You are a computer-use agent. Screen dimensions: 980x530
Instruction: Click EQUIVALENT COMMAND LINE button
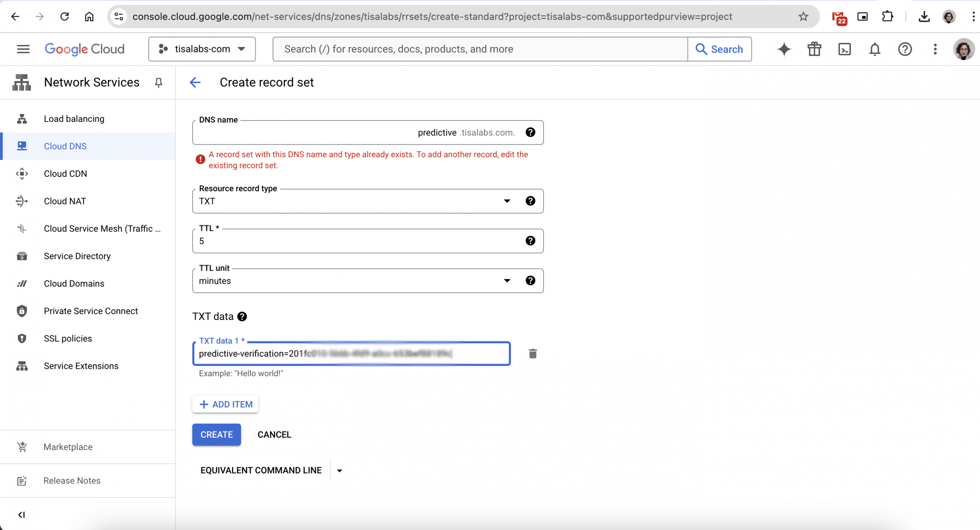pyautogui.click(x=261, y=470)
